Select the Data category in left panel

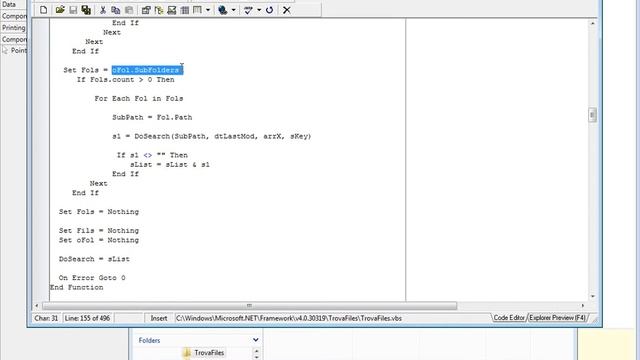tap(9, 4)
